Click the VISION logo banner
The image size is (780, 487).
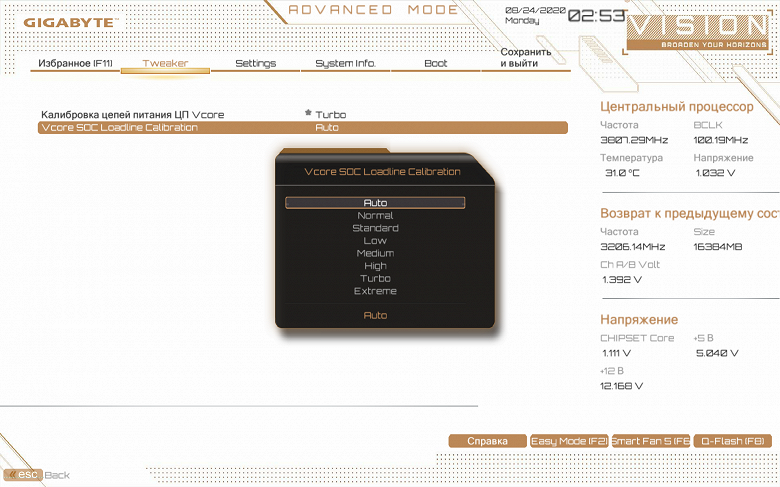(x=697, y=31)
